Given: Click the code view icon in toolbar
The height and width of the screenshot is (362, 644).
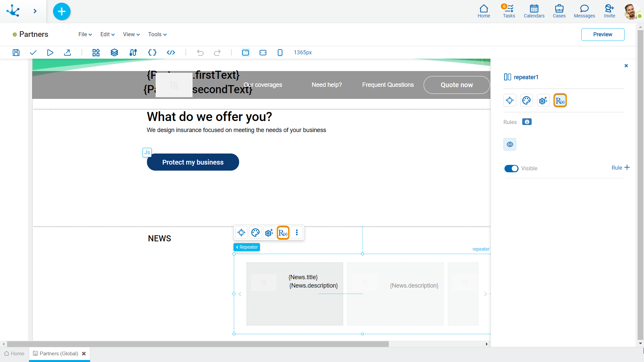Looking at the screenshot, I should (171, 53).
